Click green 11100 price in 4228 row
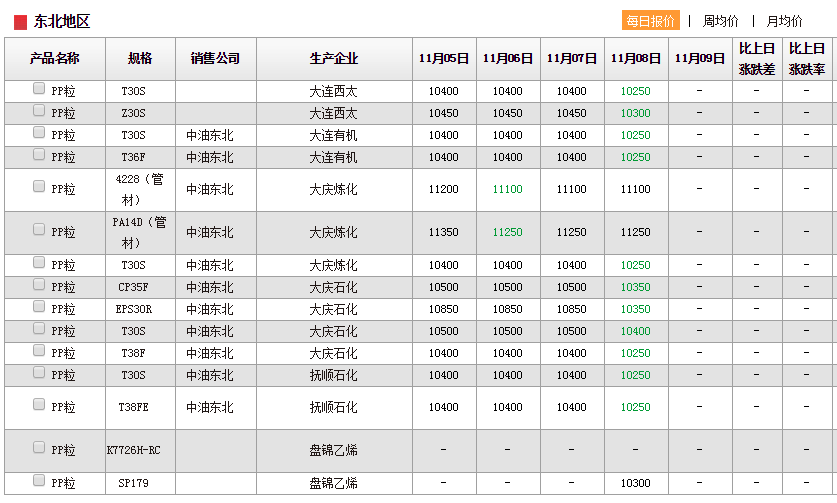837x503 pixels. point(508,189)
